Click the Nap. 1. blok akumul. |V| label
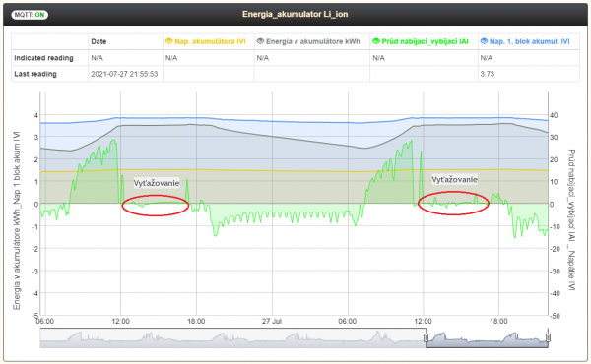The height and width of the screenshot is (364, 591). click(530, 41)
